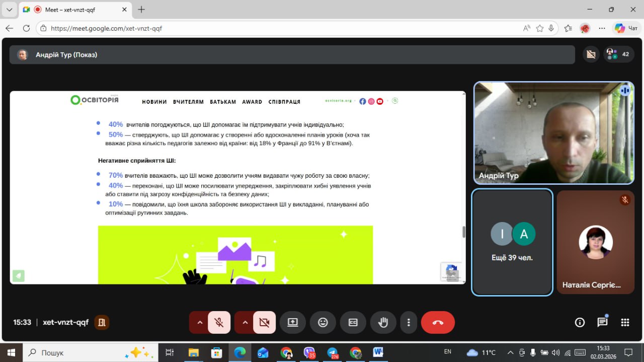Select the Meet – xet-vnzt-qqf browser tab
This screenshot has width=644, height=362.
75,10
